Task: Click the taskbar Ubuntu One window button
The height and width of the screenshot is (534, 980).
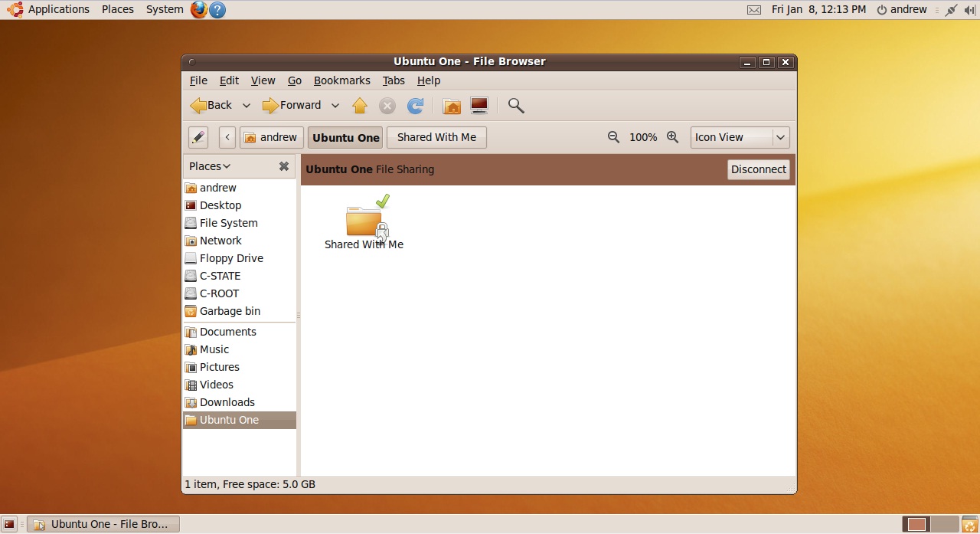Action: click(x=103, y=524)
